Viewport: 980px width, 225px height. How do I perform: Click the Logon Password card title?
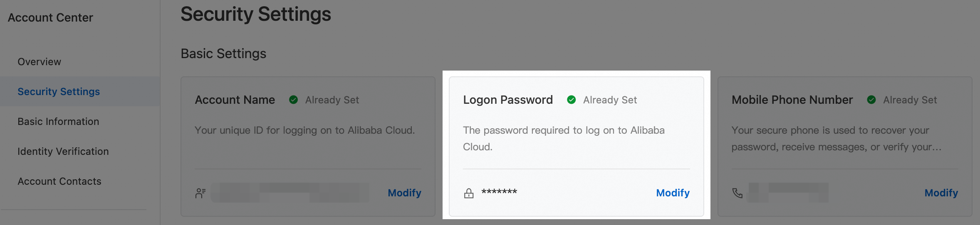click(x=508, y=100)
